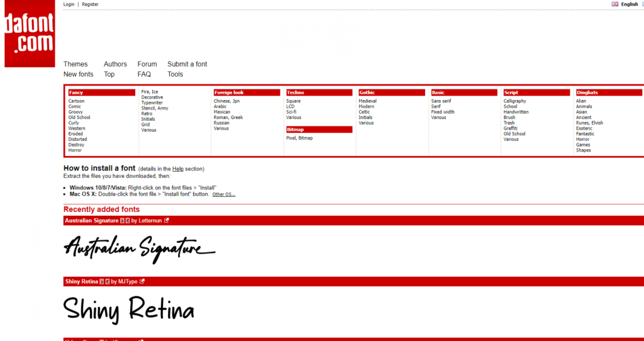The width and height of the screenshot is (644, 341).
Task: Click euro icon beside Australian Signature title
Action: 128,221
